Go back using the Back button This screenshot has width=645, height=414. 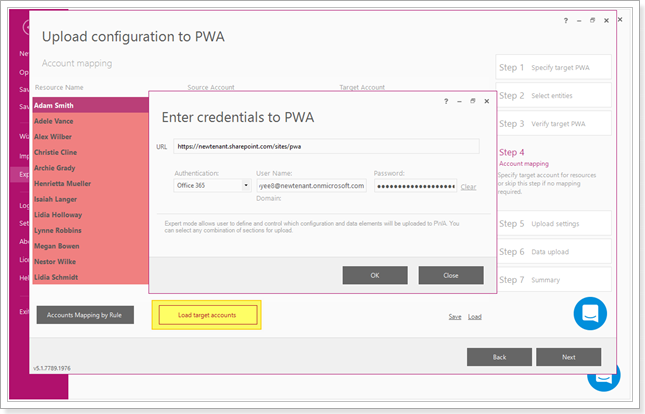click(499, 357)
